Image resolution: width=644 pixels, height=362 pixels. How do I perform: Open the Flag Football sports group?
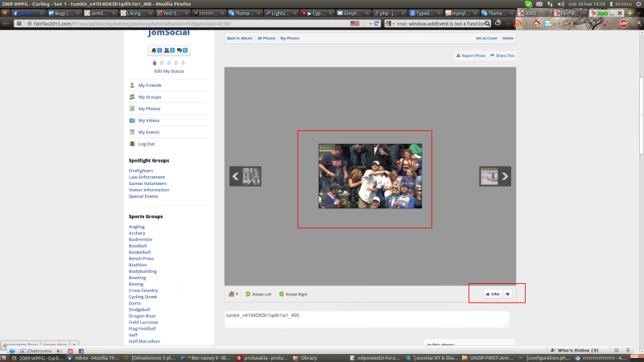click(x=142, y=329)
